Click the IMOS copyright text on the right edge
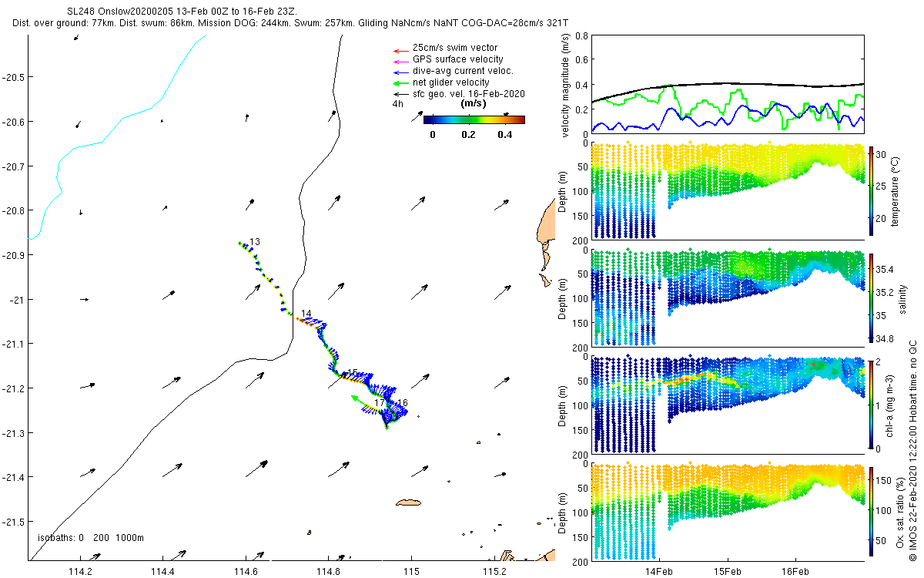 coord(912,450)
